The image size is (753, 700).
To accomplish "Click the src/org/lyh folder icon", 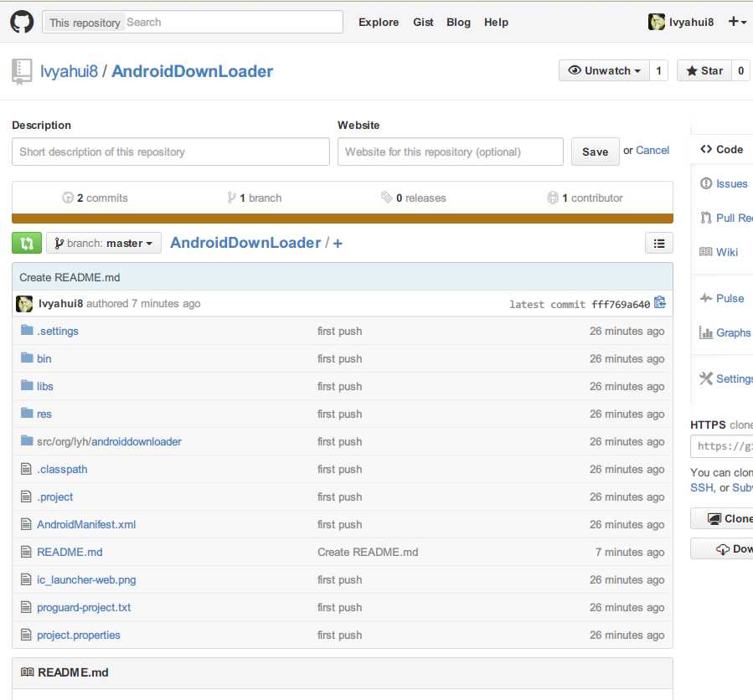I will point(27,440).
